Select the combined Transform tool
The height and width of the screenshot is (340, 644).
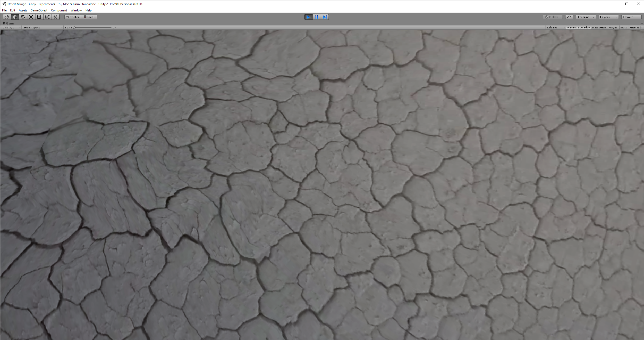point(47,17)
